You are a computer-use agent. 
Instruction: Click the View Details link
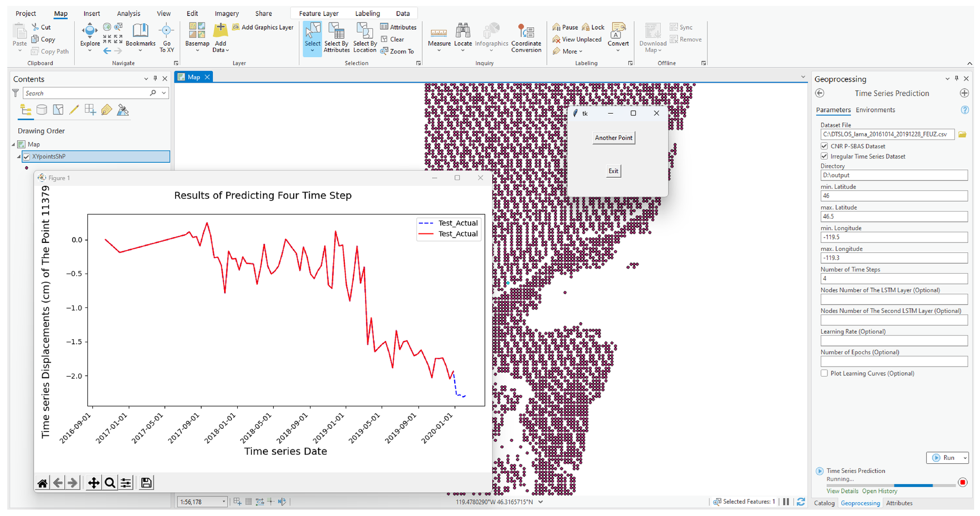pyautogui.click(x=842, y=491)
